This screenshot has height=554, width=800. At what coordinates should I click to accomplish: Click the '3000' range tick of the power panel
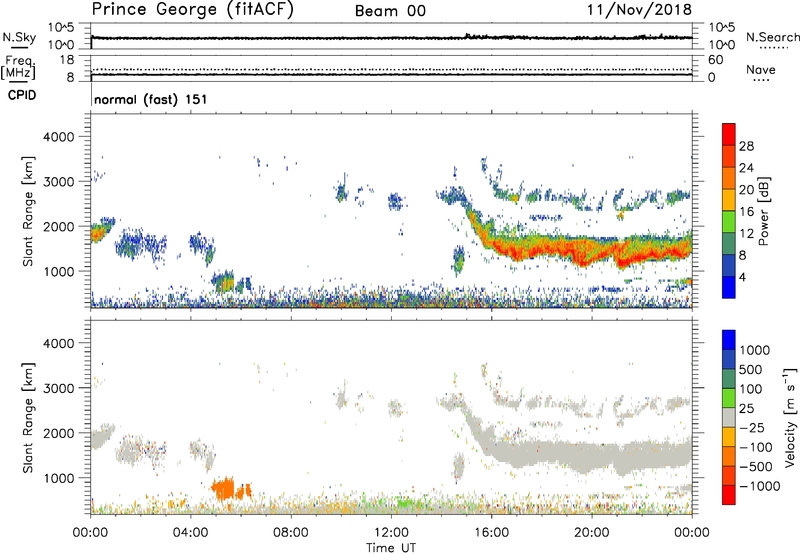[x=58, y=182]
